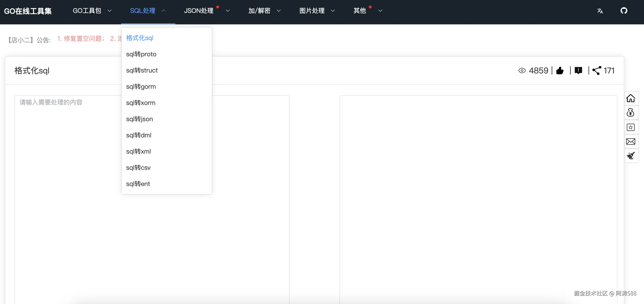Switch language via translate icon

[x=600, y=11]
